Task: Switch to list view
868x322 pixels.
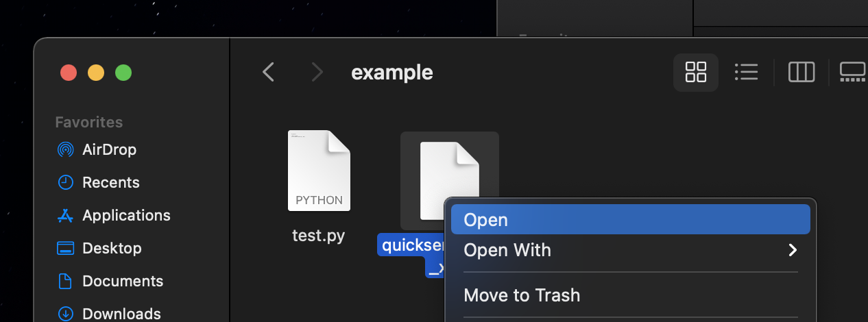Action: click(x=745, y=72)
